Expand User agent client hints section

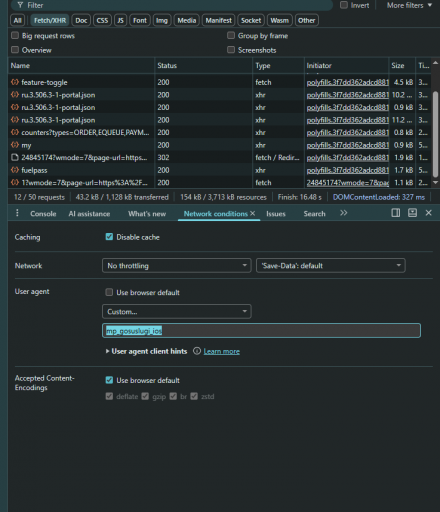click(x=146, y=351)
